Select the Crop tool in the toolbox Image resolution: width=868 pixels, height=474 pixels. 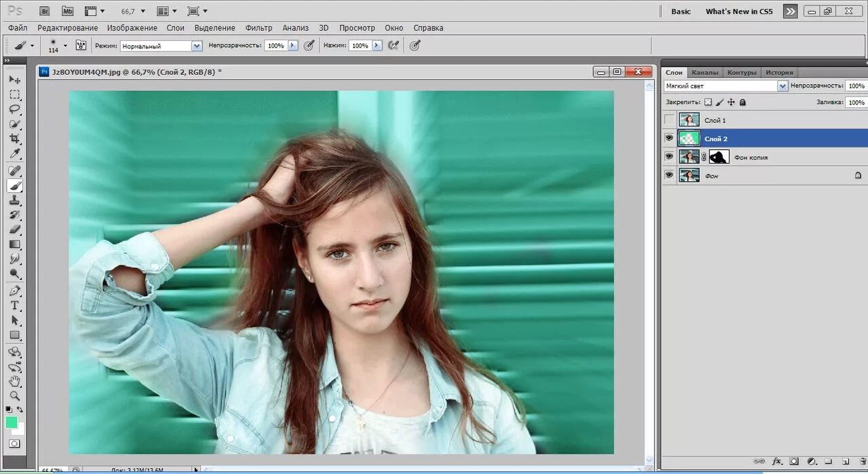click(x=14, y=139)
